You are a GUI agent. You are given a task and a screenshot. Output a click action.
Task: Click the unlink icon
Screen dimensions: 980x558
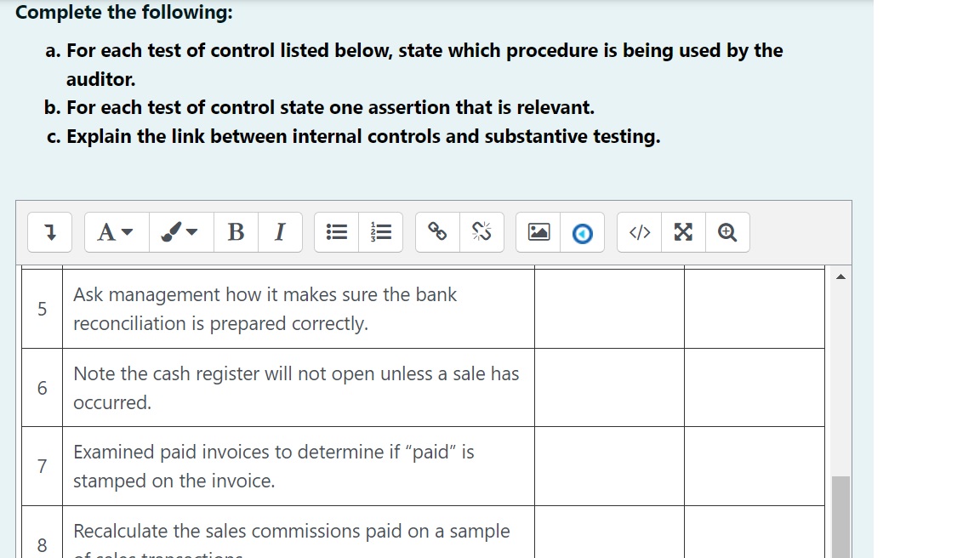tap(481, 231)
